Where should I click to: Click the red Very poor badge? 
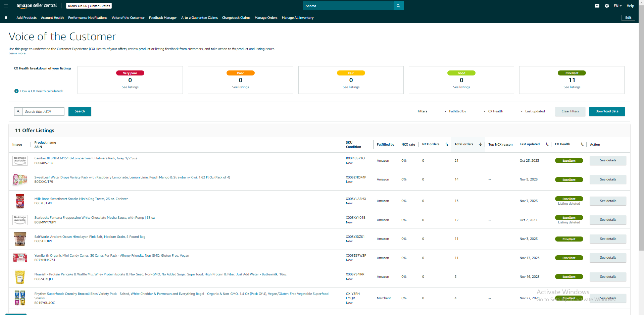(x=130, y=73)
